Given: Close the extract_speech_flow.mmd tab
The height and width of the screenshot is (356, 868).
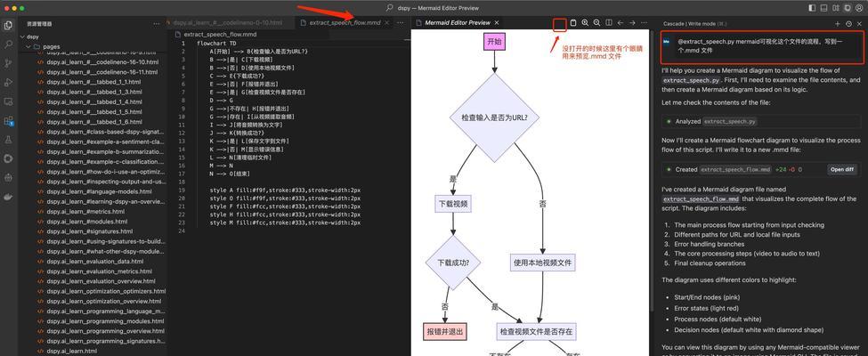Looking at the screenshot, I should [386, 23].
